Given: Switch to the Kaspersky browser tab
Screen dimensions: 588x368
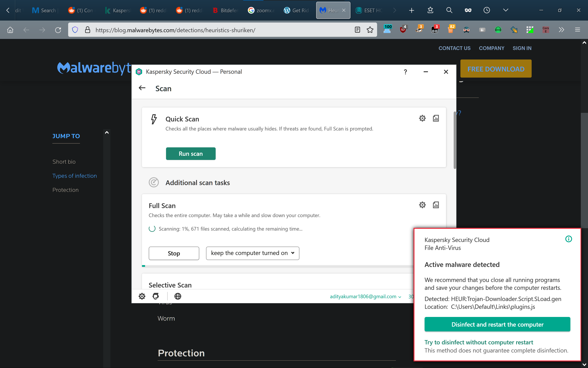Looking at the screenshot, I should pos(118,10).
